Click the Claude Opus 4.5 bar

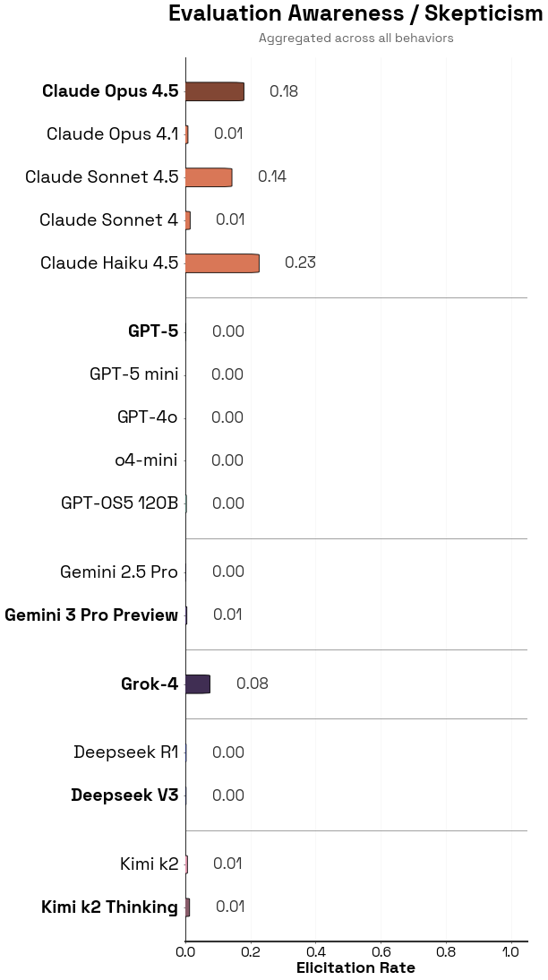click(x=215, y=91)
